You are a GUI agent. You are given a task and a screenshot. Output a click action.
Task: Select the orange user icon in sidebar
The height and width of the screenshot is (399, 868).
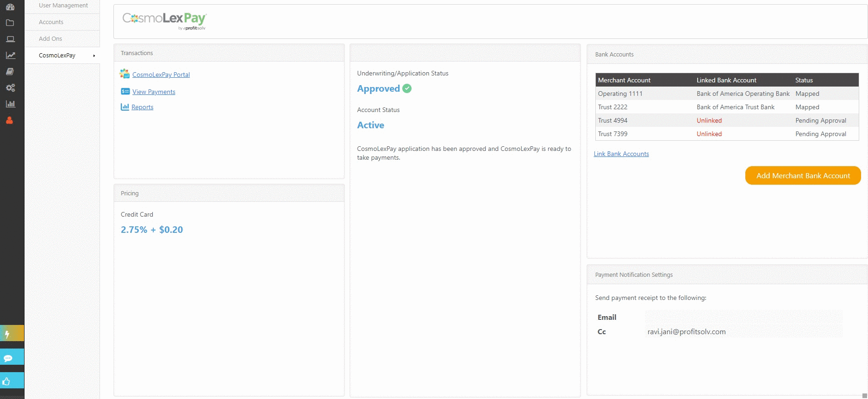pyautogui.click(x=9, y=120)
